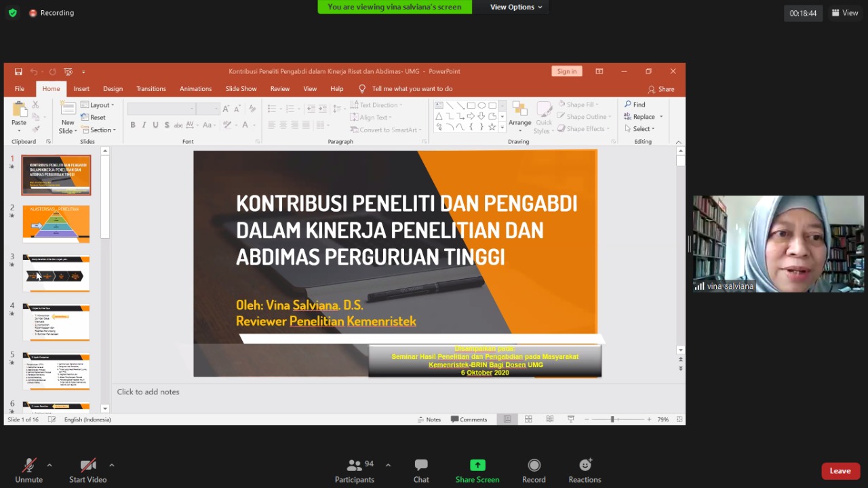Toggle the Notes pane in status bar
This screenshot has height=488, width=868.
pos(429,419)
